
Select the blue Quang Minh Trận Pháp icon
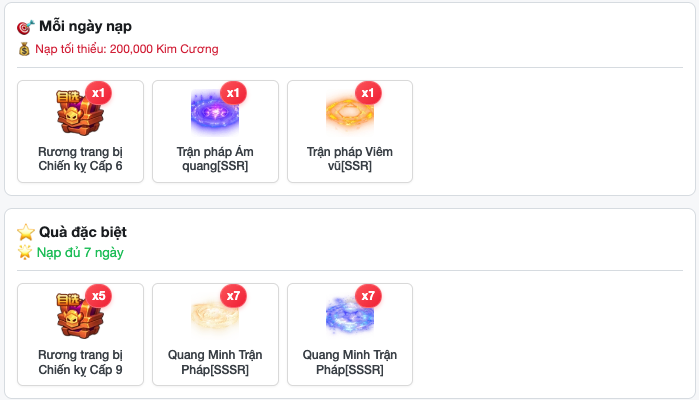coord(350,316)
